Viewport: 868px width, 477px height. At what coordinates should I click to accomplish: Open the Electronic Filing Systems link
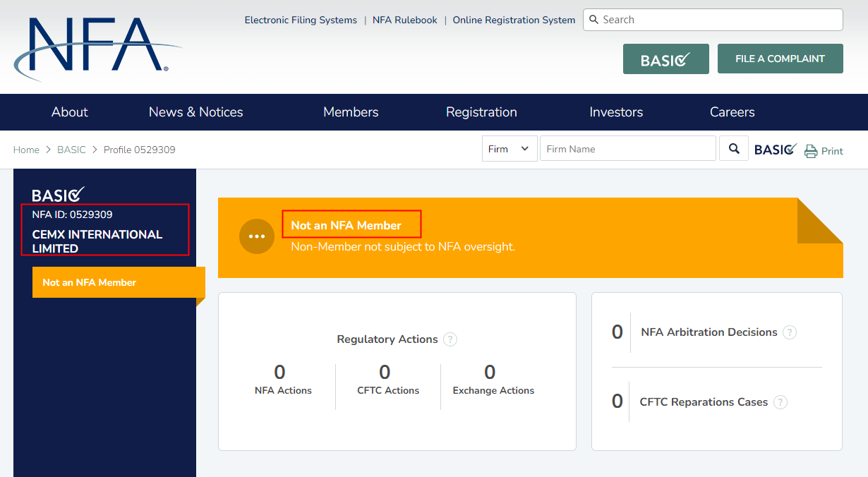point(301,20)
